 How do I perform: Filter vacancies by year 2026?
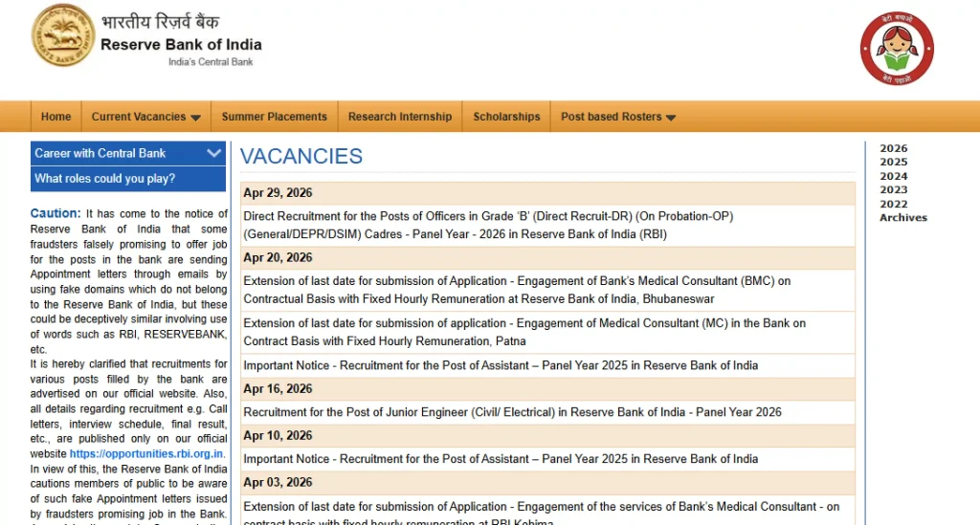point(893,148)
